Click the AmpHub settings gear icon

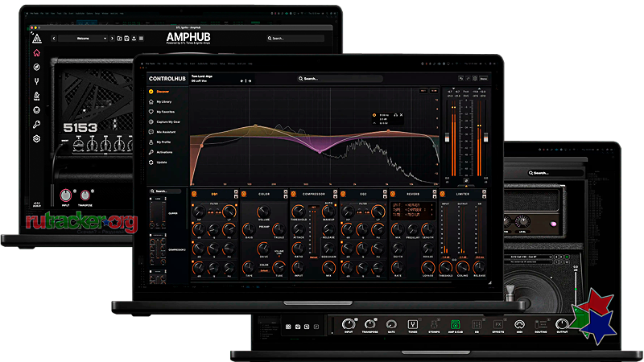36,138
